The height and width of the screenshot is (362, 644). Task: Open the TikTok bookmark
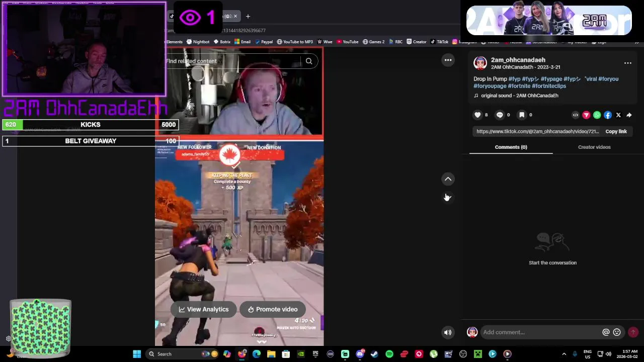tap(439, 42)
